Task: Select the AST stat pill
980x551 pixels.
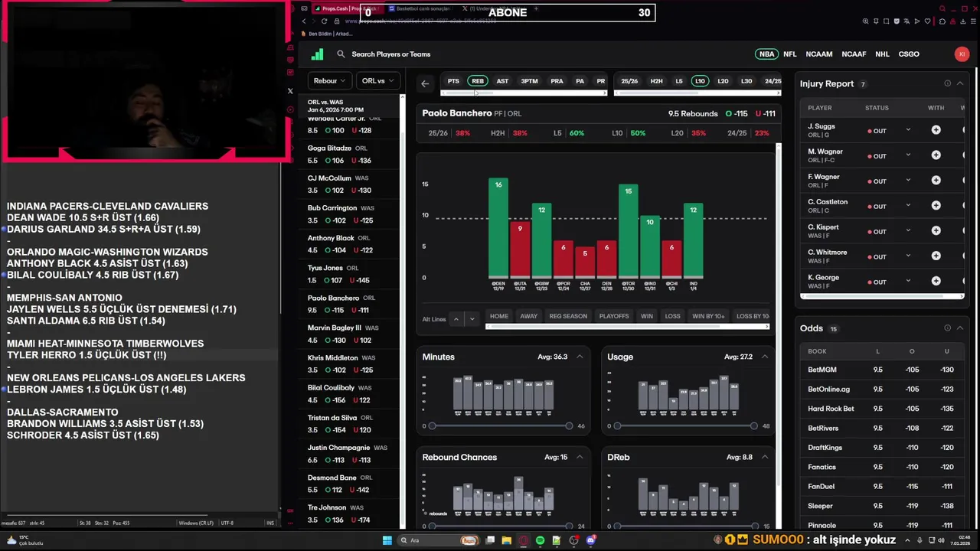Action: (502, 81)
